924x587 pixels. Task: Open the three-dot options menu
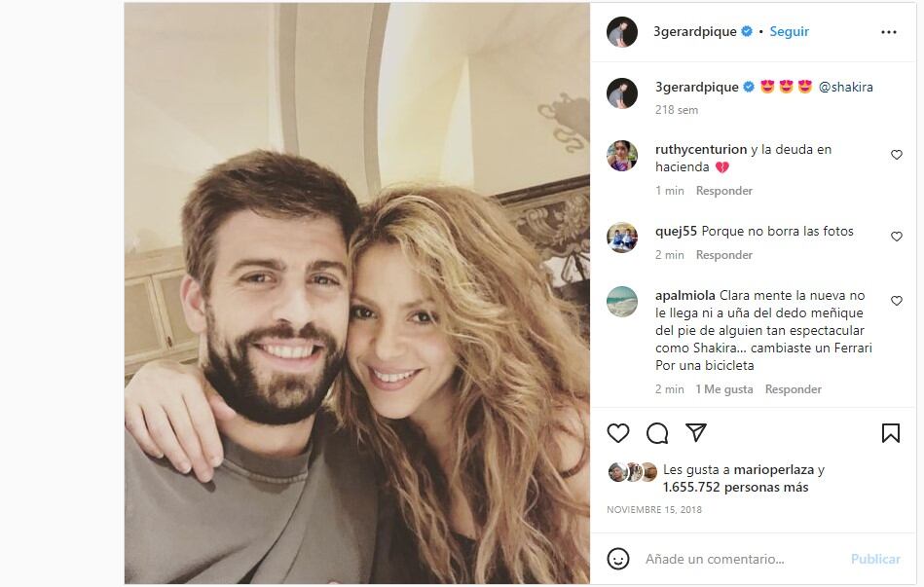click(x=888, y=32)
